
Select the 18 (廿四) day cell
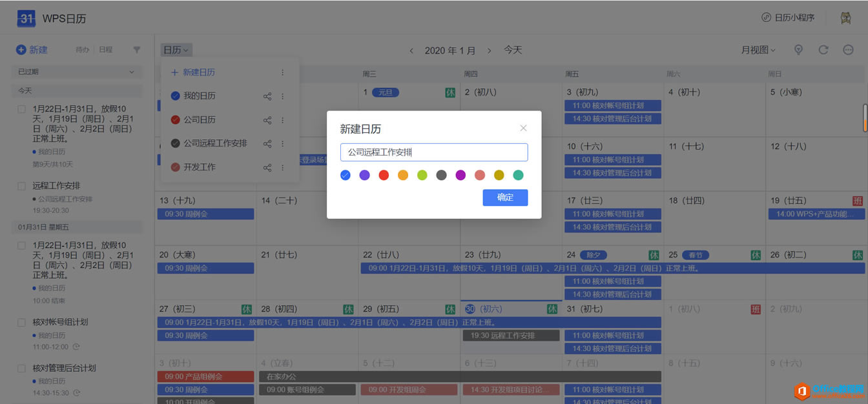click(714, 218)
